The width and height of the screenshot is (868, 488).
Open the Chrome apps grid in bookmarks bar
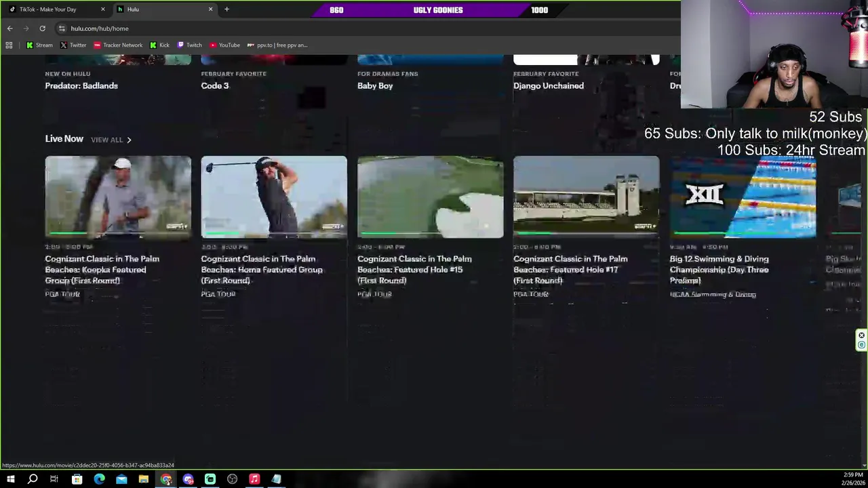tap(9, 45)
